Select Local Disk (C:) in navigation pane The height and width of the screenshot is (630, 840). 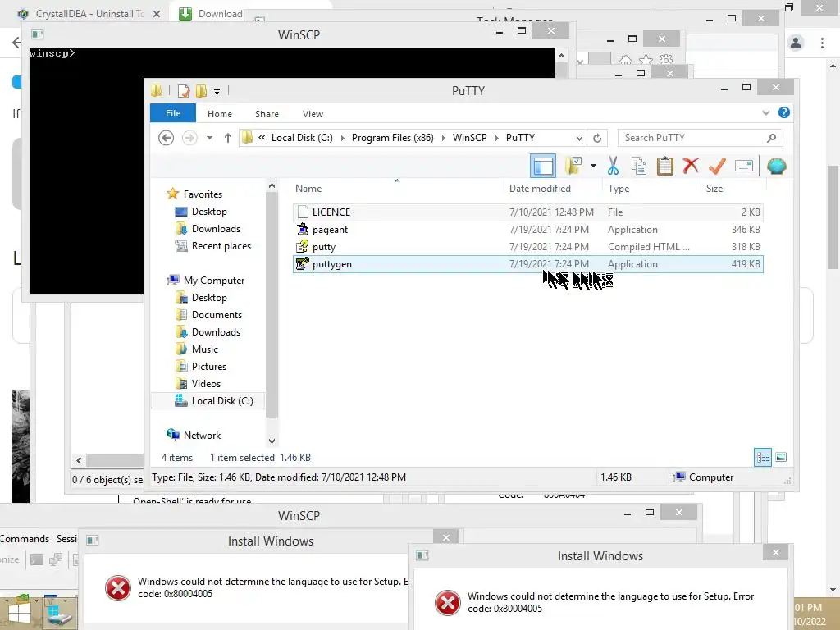221,400
